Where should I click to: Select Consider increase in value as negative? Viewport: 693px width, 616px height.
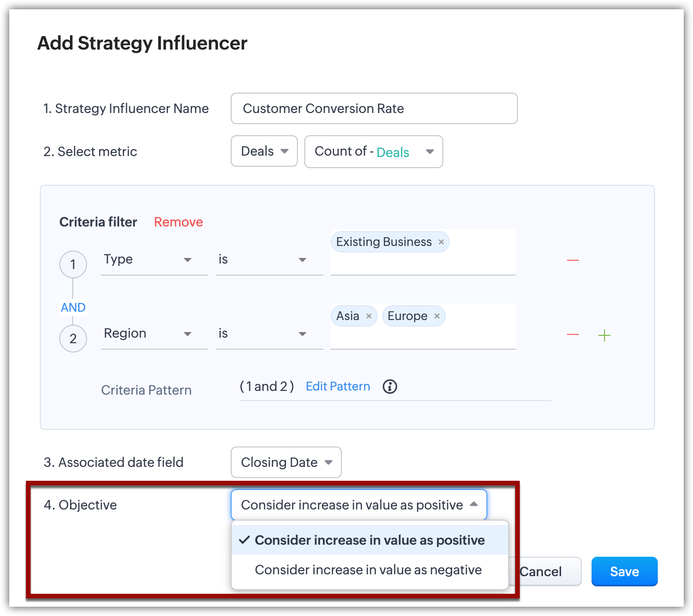(368, 570)
